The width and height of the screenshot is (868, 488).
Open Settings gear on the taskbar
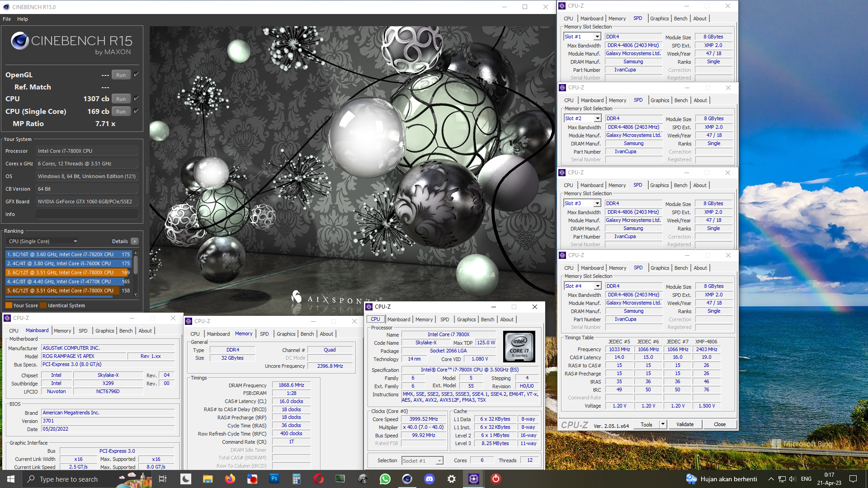click(x=451, y=479)
